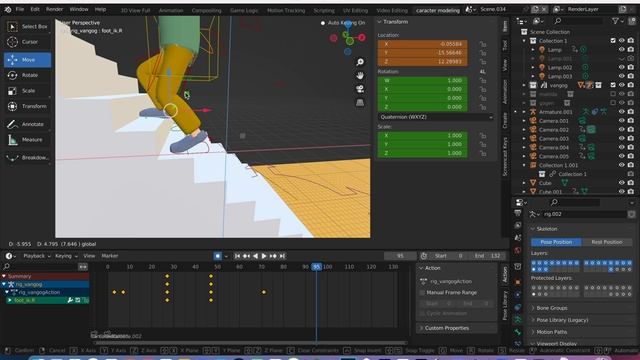This screenshot has height=360, width=640.
Task: Click the viewport zoom magnifier icon
Action: [360, 62]
